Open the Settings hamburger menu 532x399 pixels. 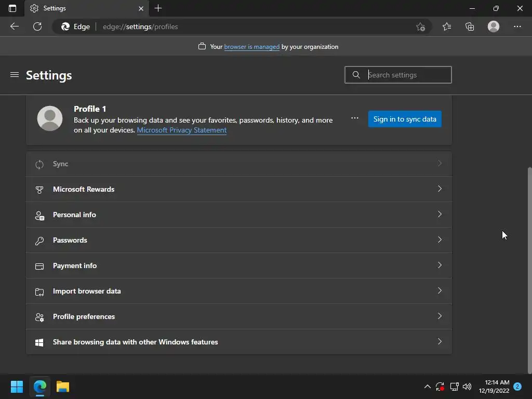point(14,75)
